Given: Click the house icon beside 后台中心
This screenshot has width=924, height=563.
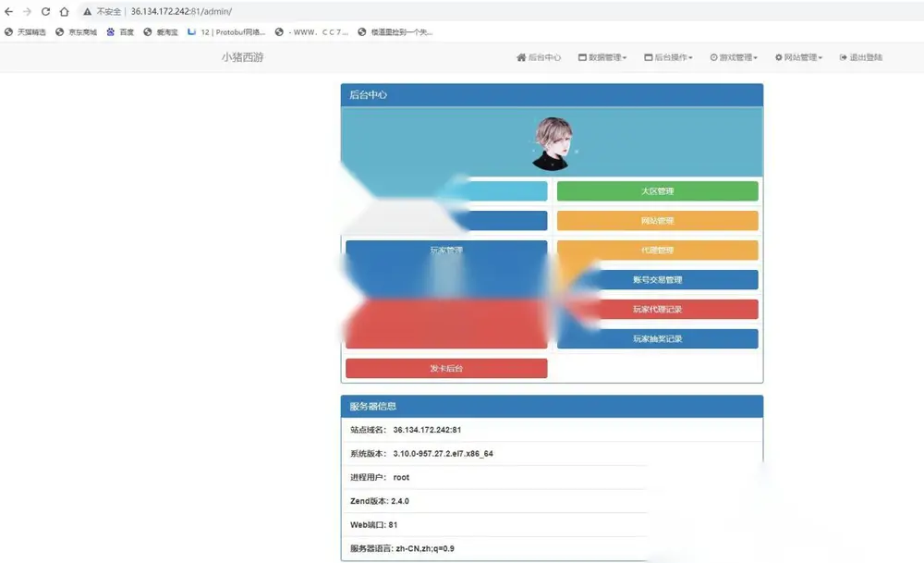Looking at the screenshot, I should [521, 57].
